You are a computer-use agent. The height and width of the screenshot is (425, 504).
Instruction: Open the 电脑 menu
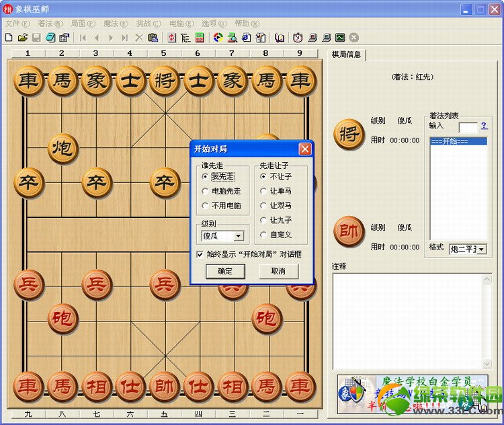[x=181, y=24]
